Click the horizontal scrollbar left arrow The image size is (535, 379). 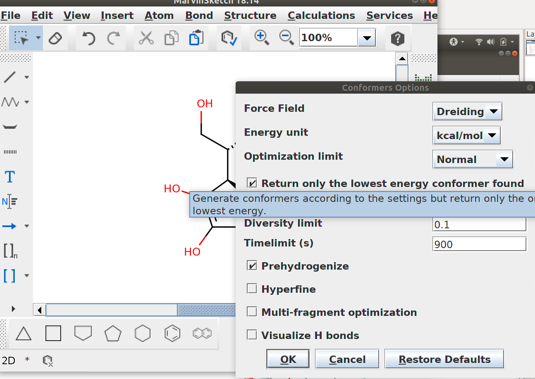(x=40, y=310)
